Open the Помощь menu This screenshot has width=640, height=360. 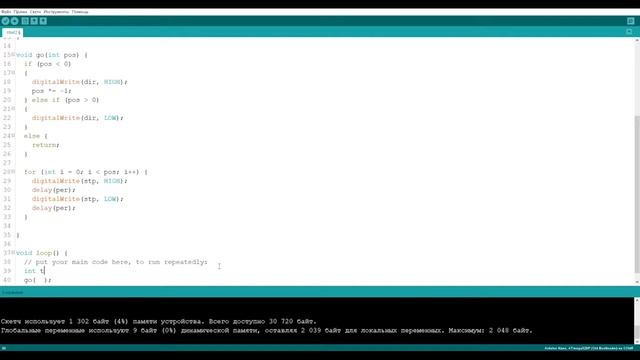coord(80,12)
